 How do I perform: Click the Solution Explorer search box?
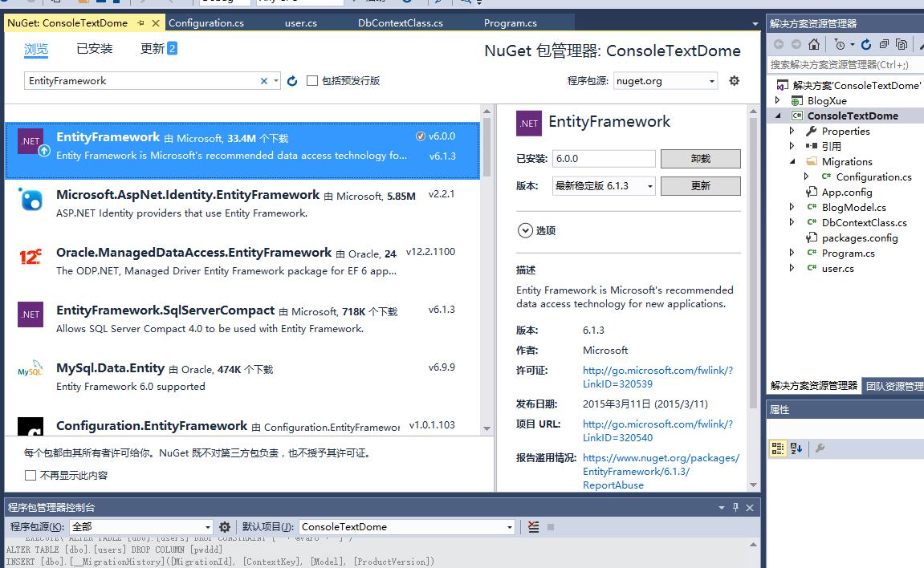845,65
